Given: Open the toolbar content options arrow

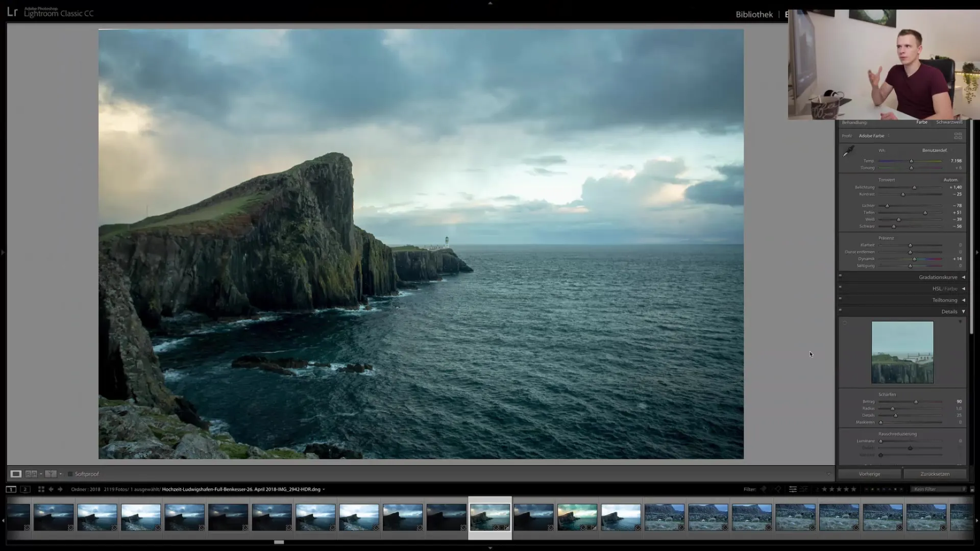Looking at the screenshot, I should pyautogui.click(x=828, y=474).
